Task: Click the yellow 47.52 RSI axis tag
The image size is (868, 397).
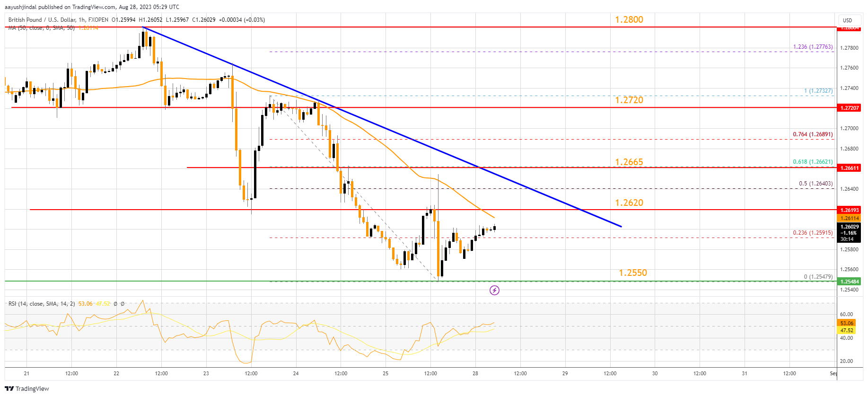Action: pos(847,330)
